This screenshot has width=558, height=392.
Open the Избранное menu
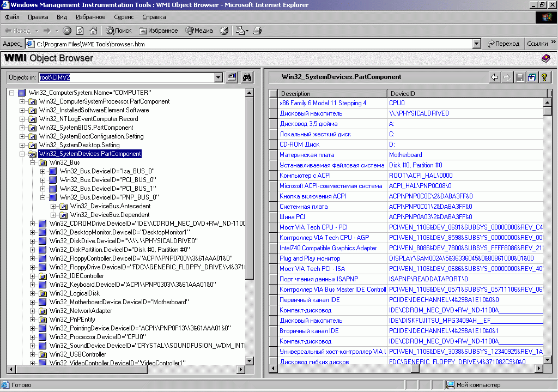point(90,17)
